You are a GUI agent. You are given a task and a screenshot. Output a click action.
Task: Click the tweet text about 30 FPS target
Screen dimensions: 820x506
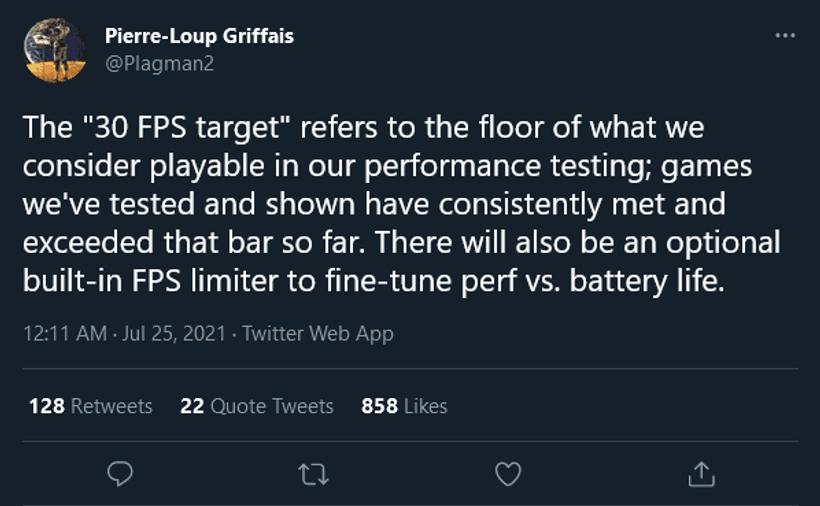click(402, 204)
